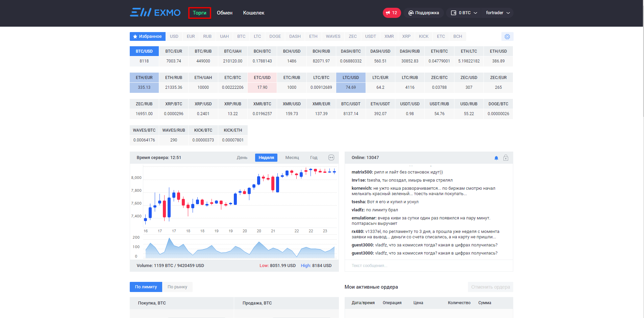Click the chat lock icon
The image size is (644, 318).
click(506, 158)
